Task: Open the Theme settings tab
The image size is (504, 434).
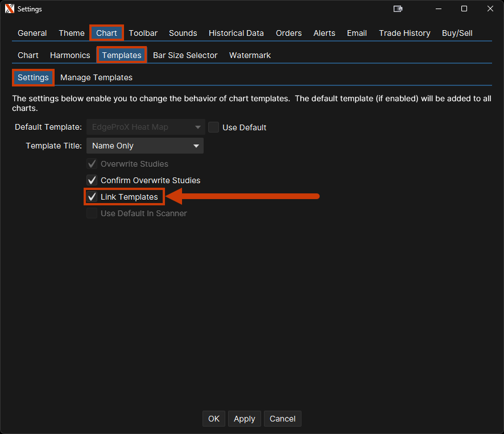Action: coord(72,33)
